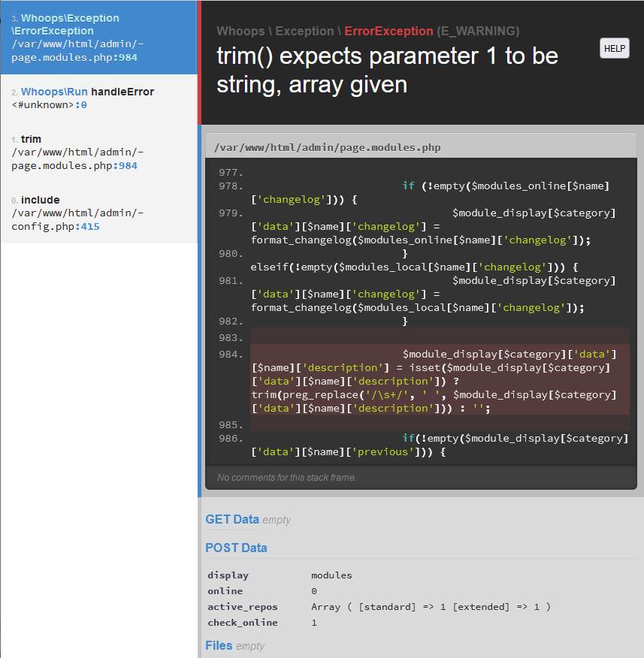Open the trim stack frame

coord(98,152)
